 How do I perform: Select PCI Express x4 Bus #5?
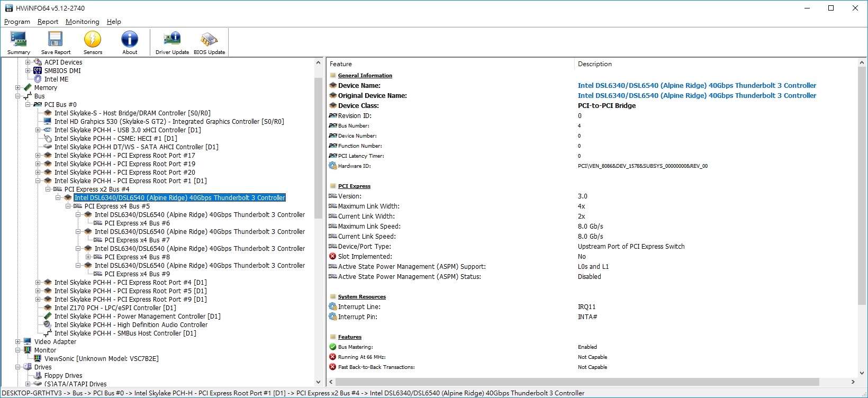click(117, 206)
